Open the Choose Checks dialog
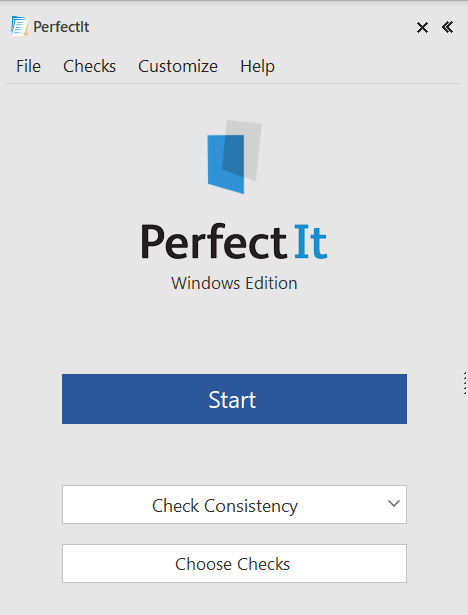468x615 pixels. click(x=234, y=564)
